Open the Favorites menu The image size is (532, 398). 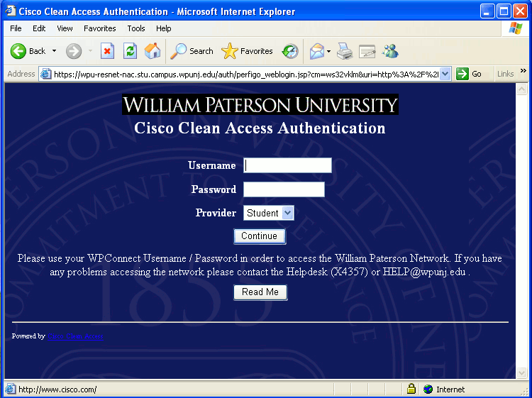[x=100, y=28]
